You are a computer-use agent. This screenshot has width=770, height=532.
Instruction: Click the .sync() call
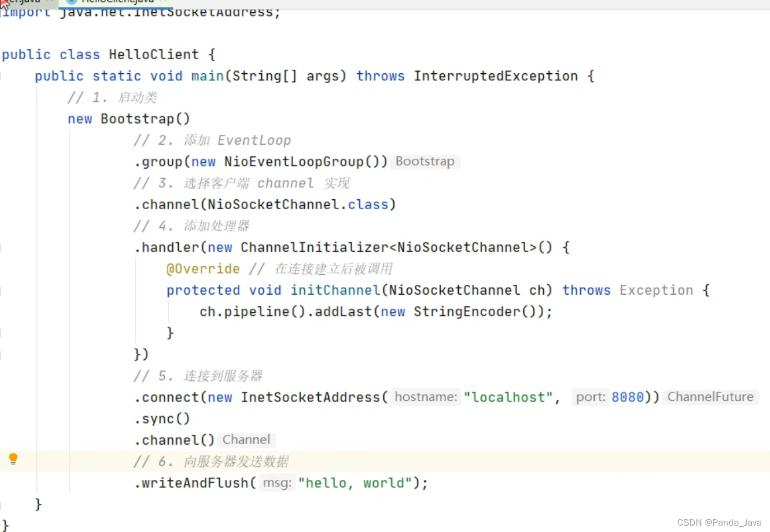tap(162, 419)
